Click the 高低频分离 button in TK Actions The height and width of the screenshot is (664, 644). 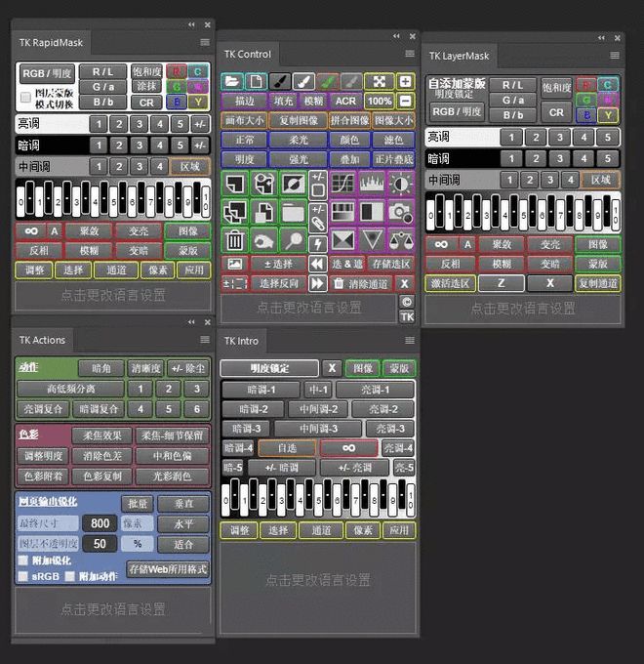(70, 389)
